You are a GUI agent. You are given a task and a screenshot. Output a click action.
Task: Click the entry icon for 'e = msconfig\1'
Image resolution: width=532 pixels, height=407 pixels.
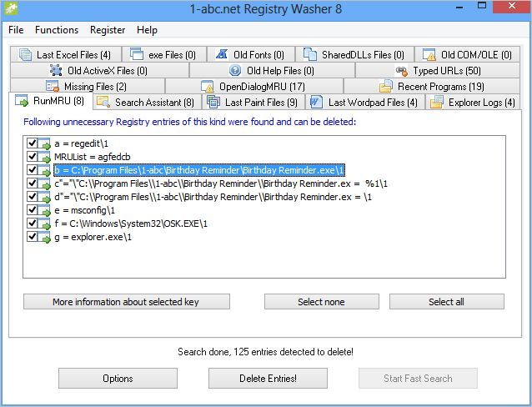click(44, 210)
